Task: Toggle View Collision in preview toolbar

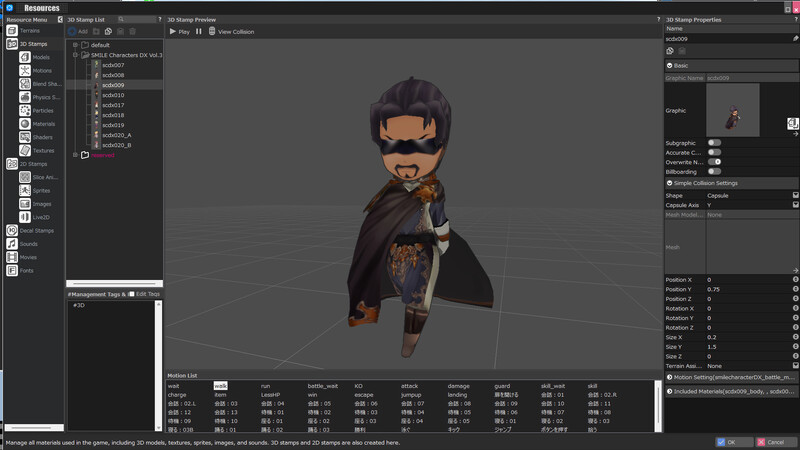Action: (x=231, y=32)
